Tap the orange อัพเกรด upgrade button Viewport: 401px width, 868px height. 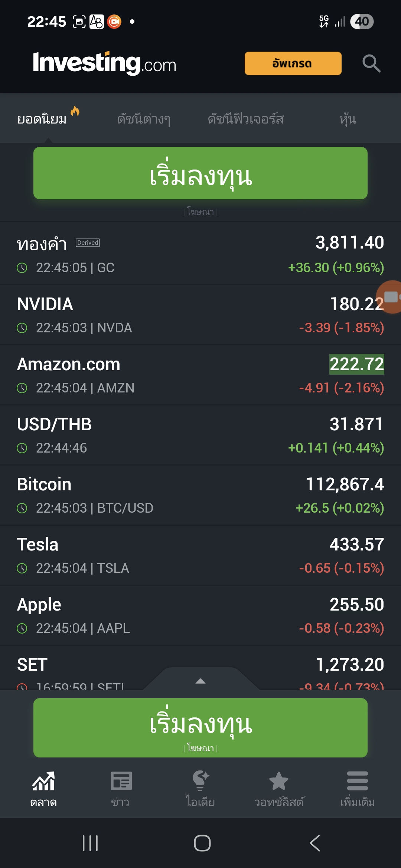click(293, 63)
